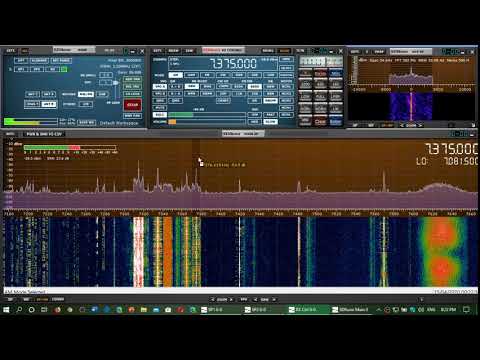Select DSB mode button
This screenshot has width=480, height=360.
point(239,75)
